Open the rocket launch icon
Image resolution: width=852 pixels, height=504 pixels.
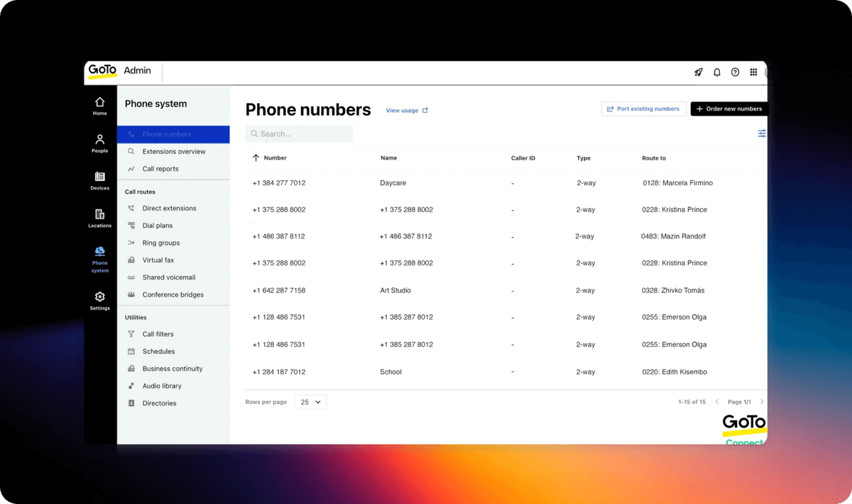[x=699, y=72]
